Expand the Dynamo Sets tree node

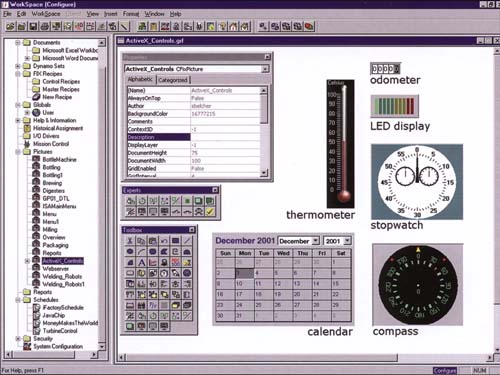[18, 66]
